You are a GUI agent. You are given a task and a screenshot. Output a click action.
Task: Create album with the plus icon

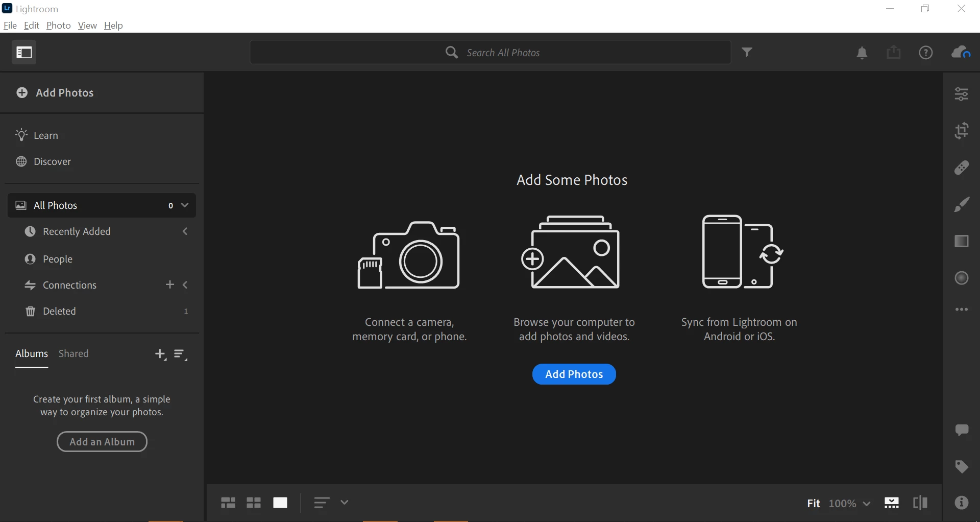click(161, 354)
